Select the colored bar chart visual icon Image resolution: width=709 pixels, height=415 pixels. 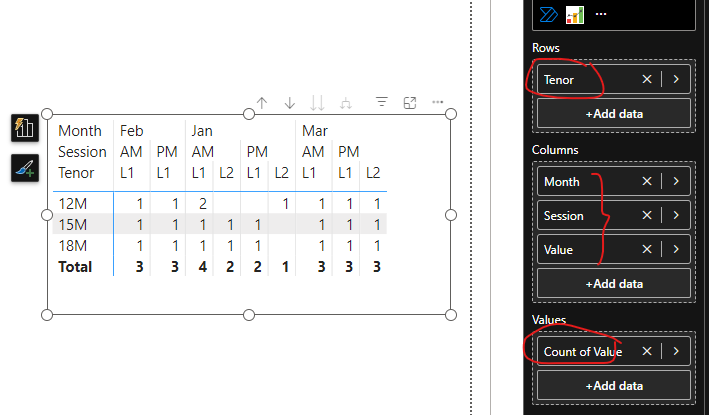coord(575,15)
